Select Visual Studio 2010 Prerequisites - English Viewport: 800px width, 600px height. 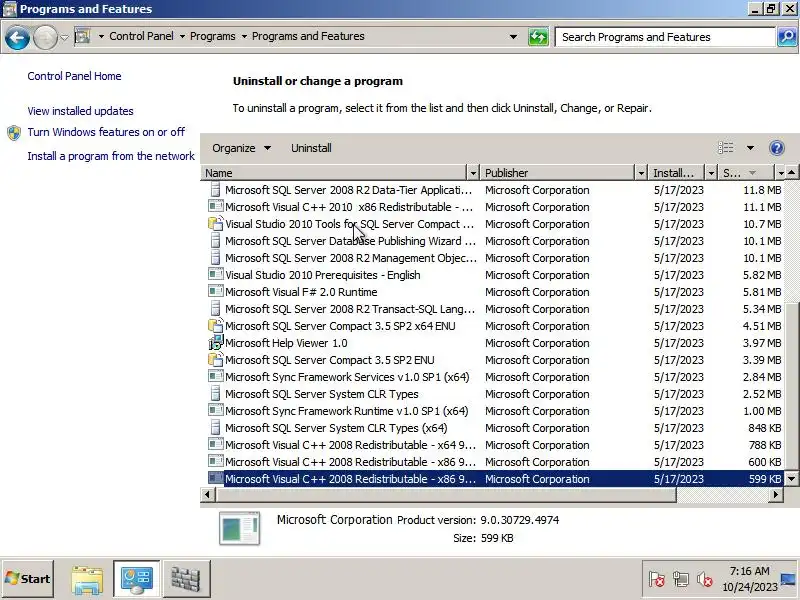[493, 275]
